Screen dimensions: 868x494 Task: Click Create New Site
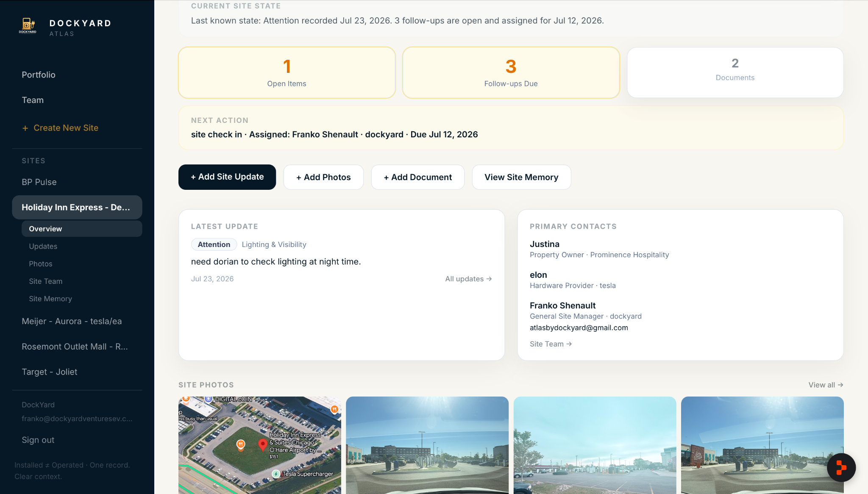click(60, 128)
